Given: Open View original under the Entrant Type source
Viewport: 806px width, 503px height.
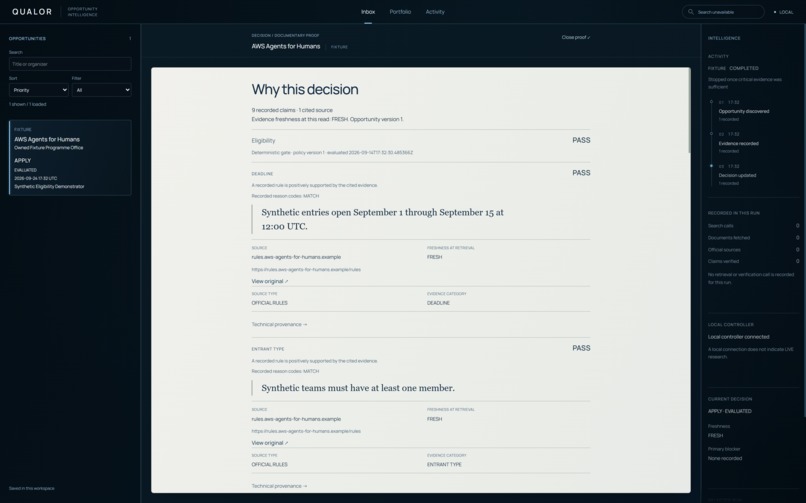Looking at the screenshot, I should point(269,443).
